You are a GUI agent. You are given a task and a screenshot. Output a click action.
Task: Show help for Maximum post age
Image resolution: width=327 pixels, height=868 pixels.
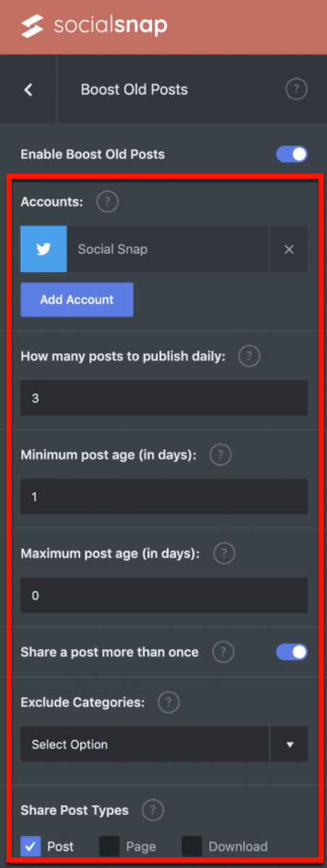tap(225, 554)
